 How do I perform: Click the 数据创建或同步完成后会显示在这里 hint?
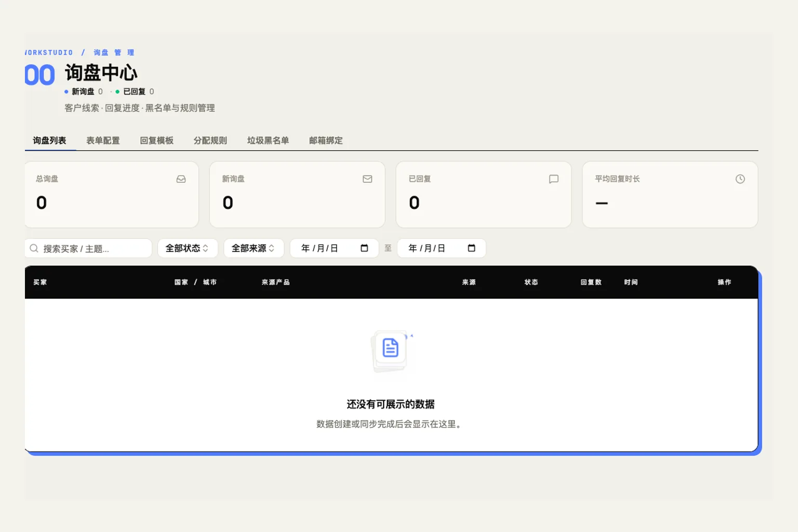pos(389,424)
